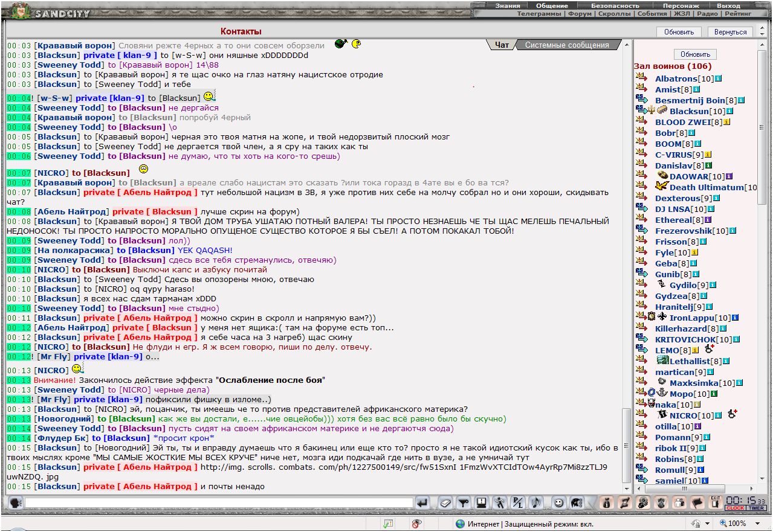The width and height of the screenshot is (773, 532).
Task: Open the Персонаж menu
Action: pyautogui.click(x=681, y=5)
